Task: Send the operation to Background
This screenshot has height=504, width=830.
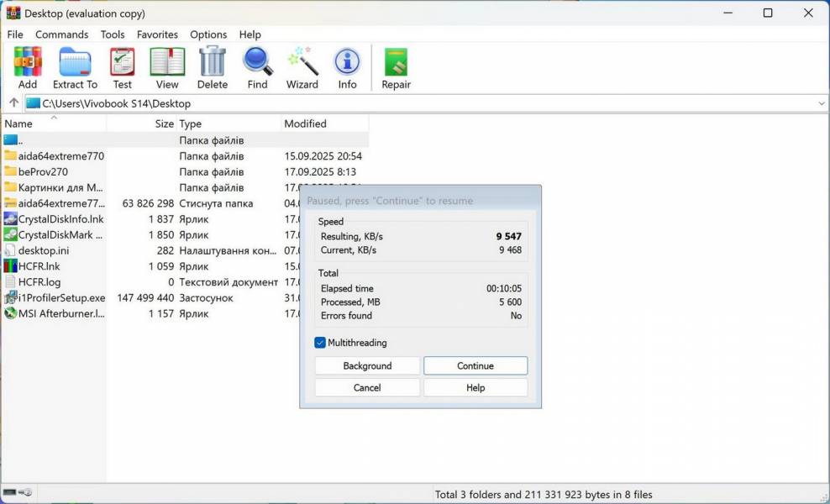Action: pos(367,365)
